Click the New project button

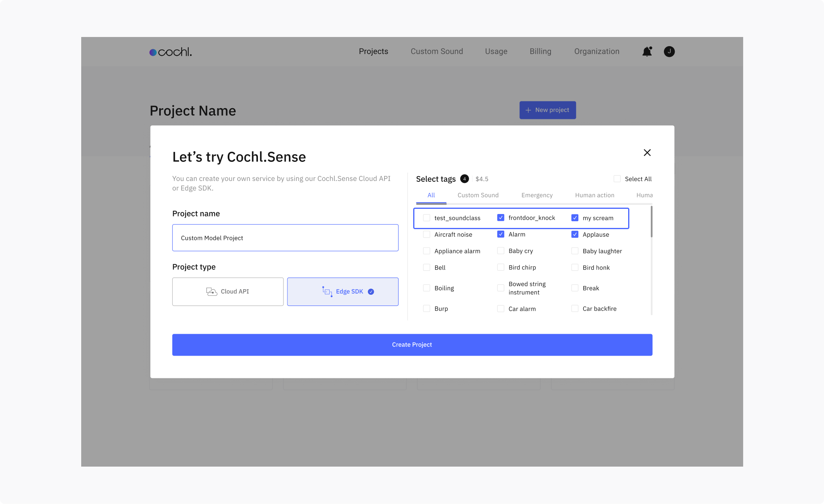point(547,110)
